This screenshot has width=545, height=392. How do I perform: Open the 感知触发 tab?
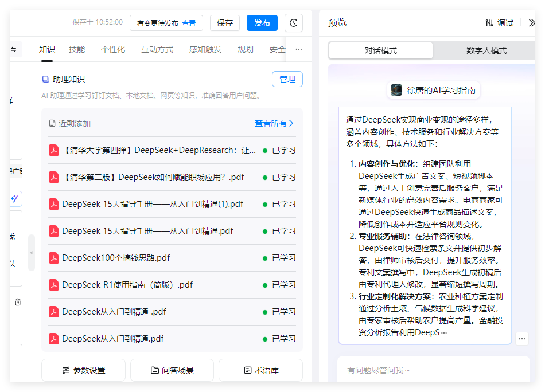205,50
